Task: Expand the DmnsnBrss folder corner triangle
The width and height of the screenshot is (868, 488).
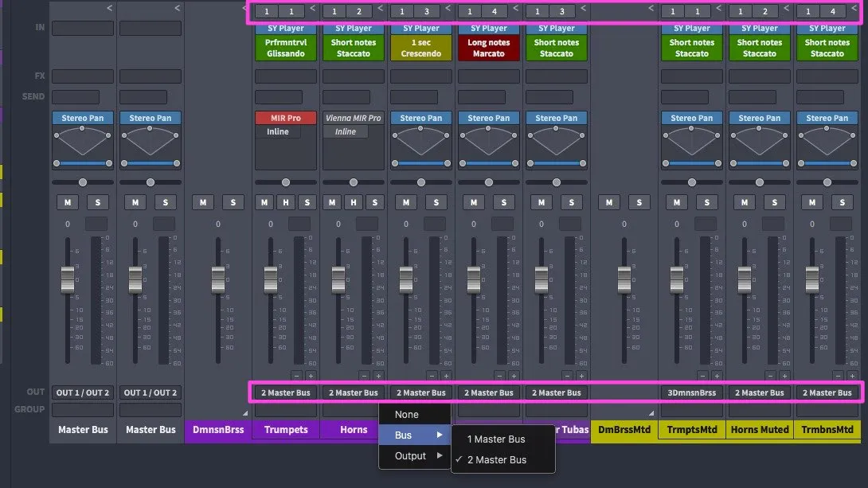Action: click(x=245, y=412)
